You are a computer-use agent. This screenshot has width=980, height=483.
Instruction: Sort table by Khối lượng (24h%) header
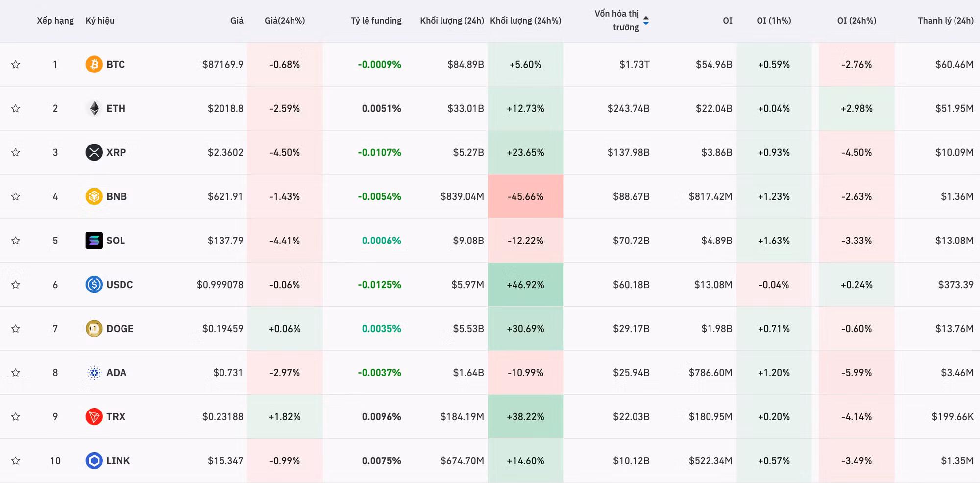[x=525, y=21]
